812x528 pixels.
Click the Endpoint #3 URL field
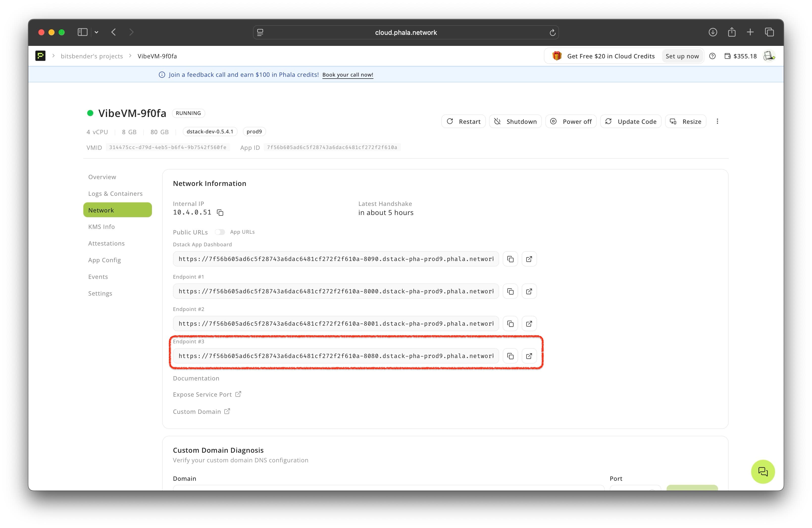[x=336, y=356]
